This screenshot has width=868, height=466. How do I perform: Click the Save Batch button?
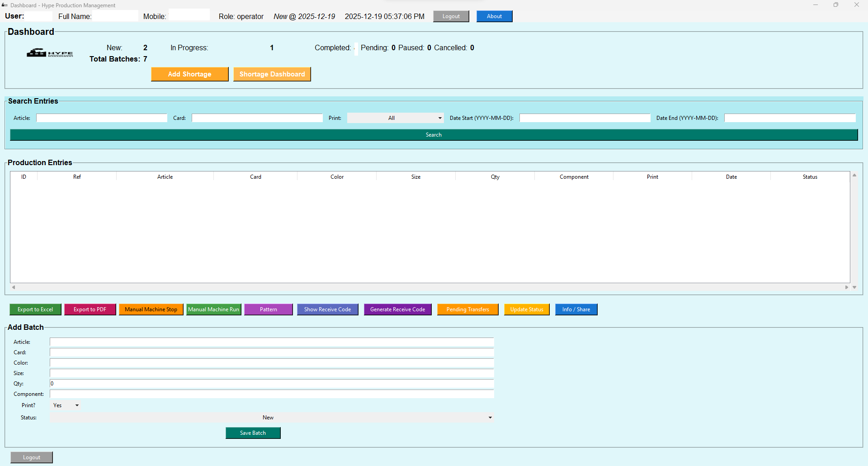pyautogui.click(x=253, y=433)
